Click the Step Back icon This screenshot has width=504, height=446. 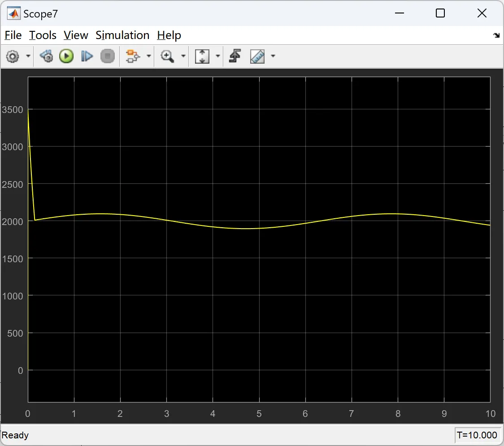coord(47,56)
